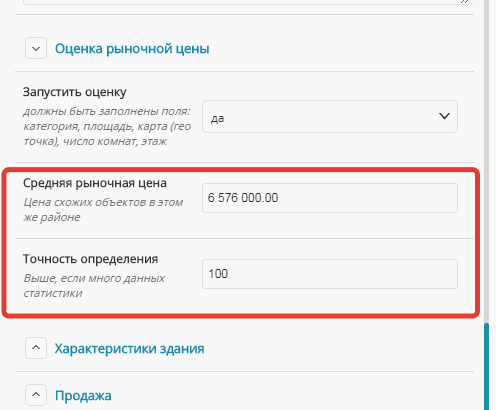This screenshot has width=496, height=410.
Task: Open the Продажа heading link
Action: [83, 396]
